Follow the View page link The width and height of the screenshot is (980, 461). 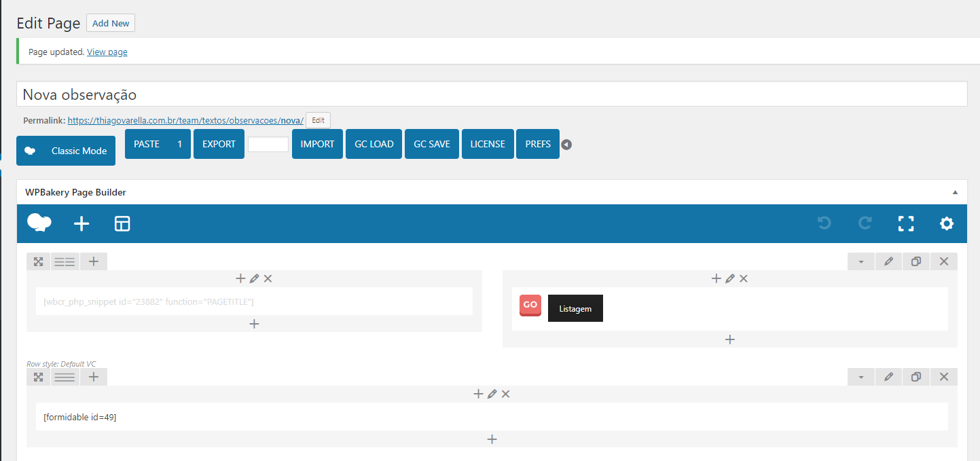click(107, 52)
